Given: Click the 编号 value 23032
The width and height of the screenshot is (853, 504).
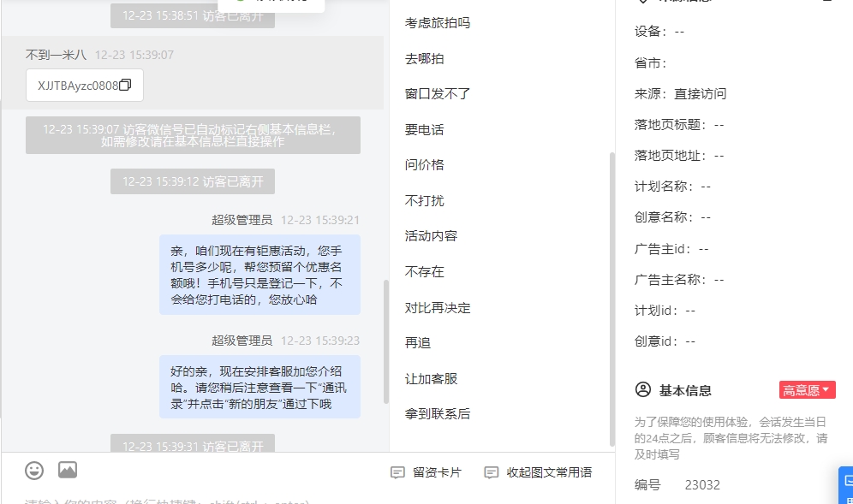Looking at the screenshot, I should [702, 485].
